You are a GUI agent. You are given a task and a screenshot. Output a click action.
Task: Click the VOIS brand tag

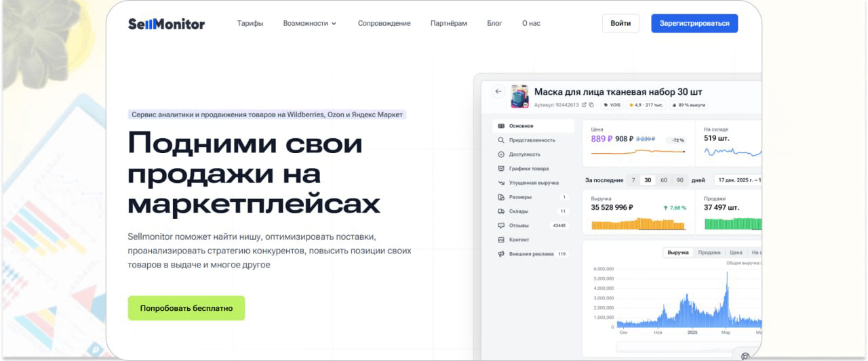612,105
